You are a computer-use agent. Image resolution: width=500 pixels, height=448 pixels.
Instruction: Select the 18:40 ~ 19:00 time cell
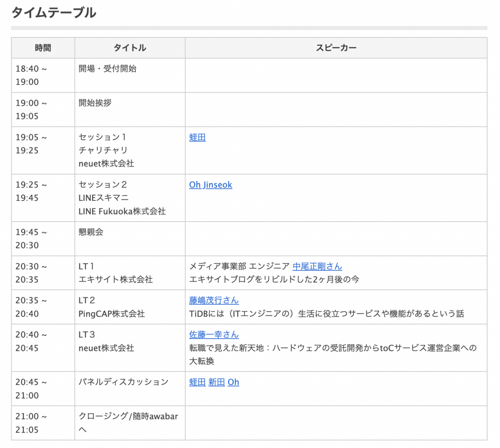pyautogui.click(x=43, y=75)
